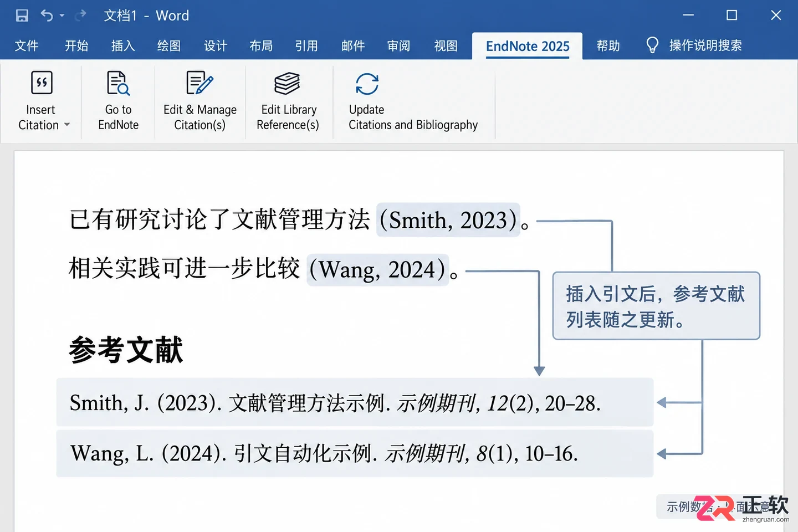Click the Redo arrow icon
The height and width of the screenshot is (532, 798).
pyautogui.click(x=81, y=16)
